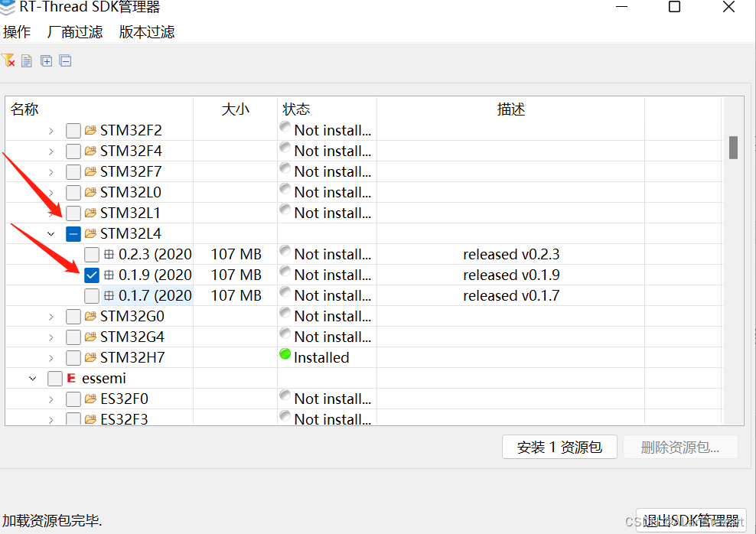Viewport: 756px width, 534px height.
Task: Check the STM32L1 checkbox
Action: pyautogui.click(x=73, y=213)
